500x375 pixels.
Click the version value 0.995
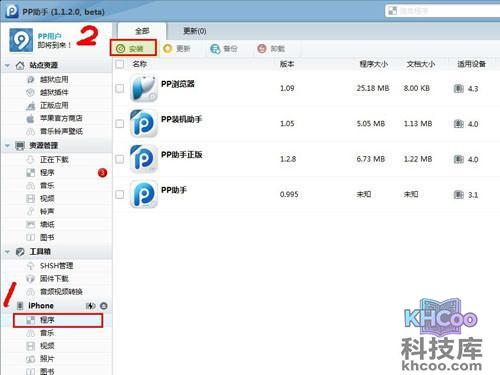click(x=289, y=194)
